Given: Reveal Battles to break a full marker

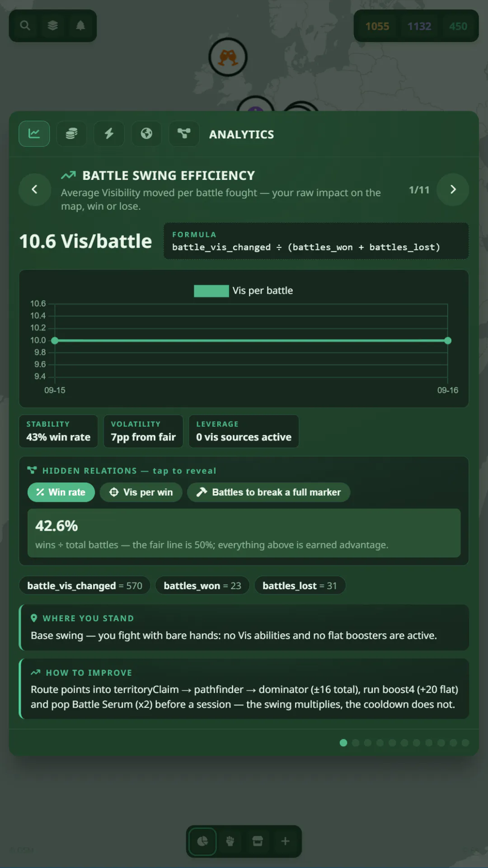Looking at the screenshot, I should tap(269, 492).
